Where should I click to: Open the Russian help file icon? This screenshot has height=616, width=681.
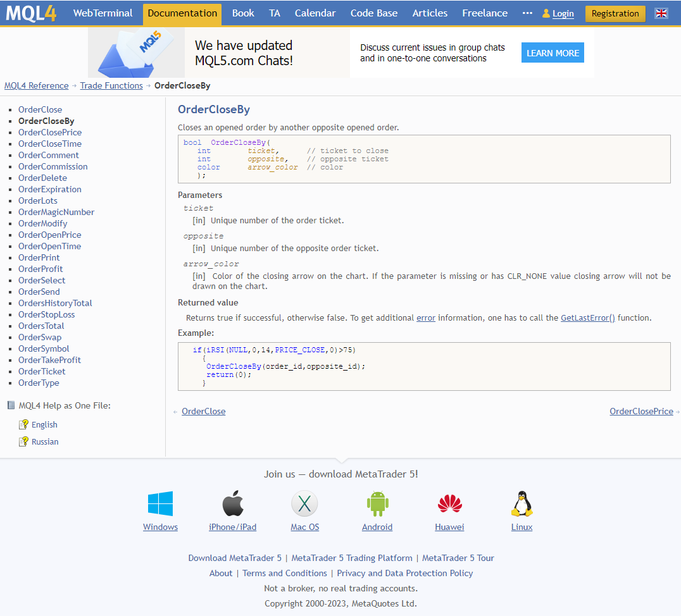[x=23, y=441]
